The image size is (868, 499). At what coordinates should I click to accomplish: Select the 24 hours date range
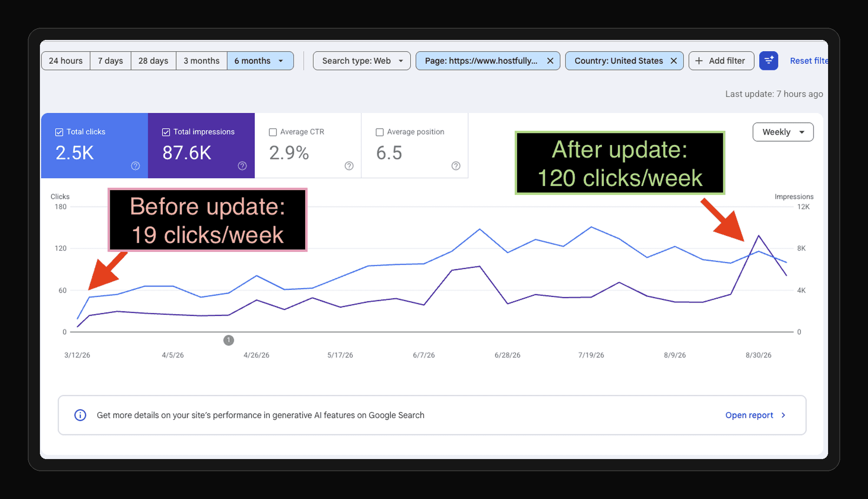coord(66,61)
